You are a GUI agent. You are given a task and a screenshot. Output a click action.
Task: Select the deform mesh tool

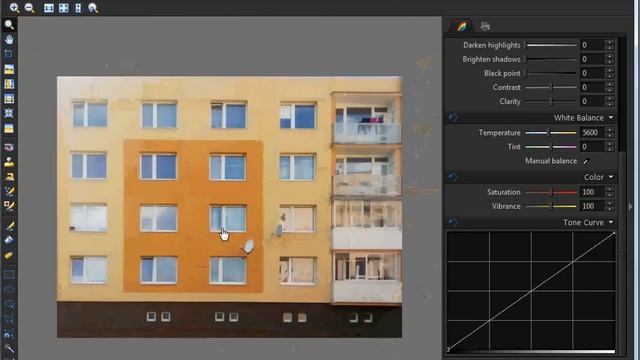coord(9,113)
